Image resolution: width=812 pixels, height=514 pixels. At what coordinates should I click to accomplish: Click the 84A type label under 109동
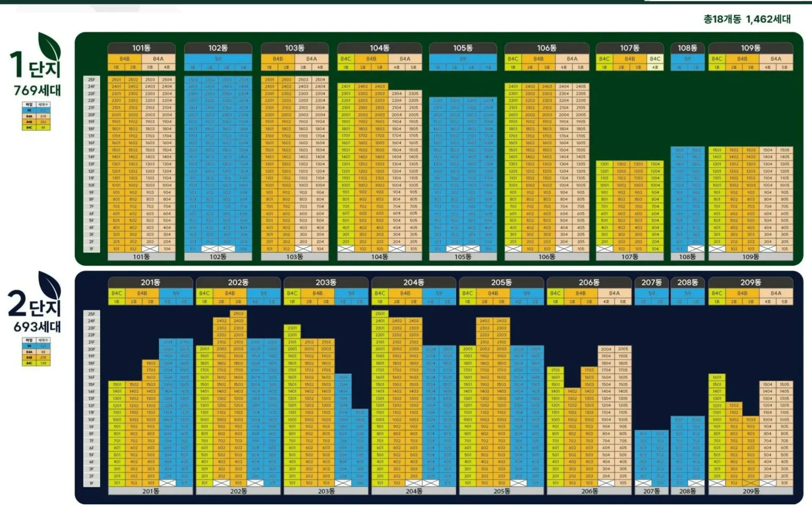click(776, 59)
